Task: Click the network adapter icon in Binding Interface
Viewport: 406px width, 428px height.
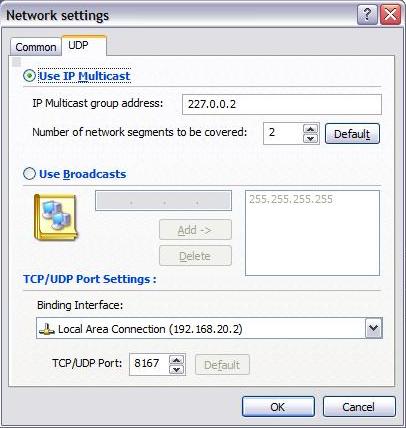Action: tap(47, 330)
